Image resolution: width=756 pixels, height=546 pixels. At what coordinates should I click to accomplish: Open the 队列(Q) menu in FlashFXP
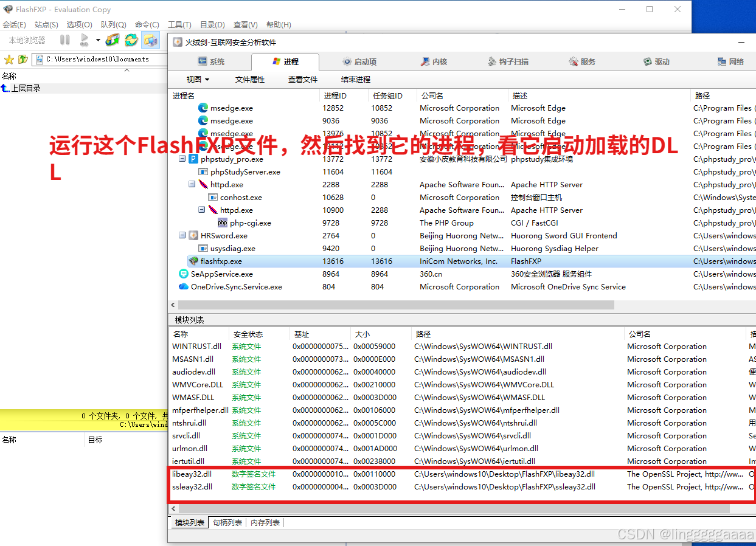point(113,25)
